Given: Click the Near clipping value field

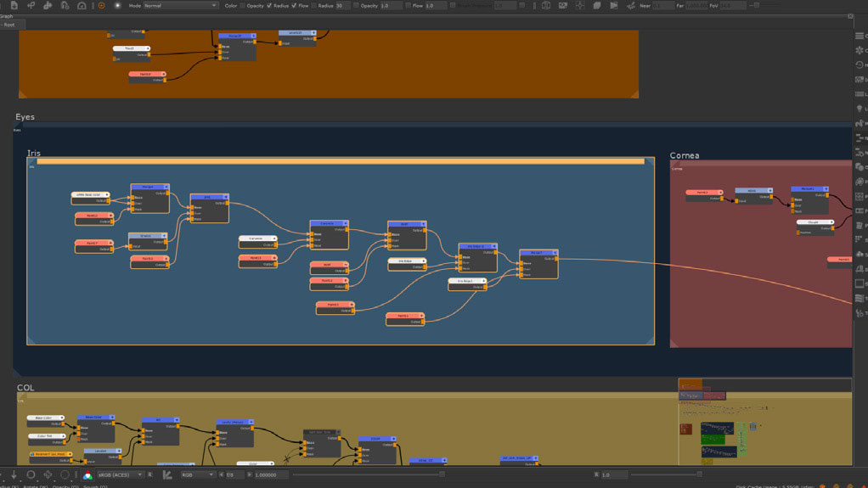Looking at the screenshot, I should 663,6.
